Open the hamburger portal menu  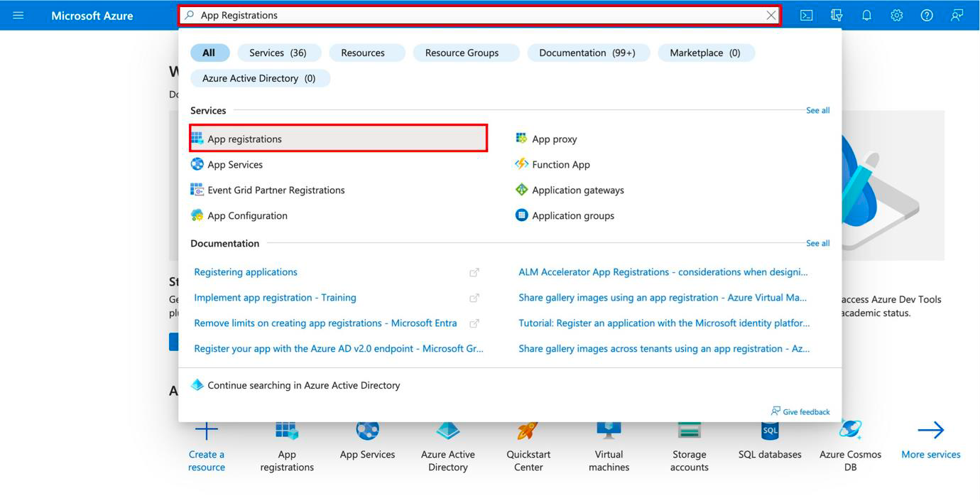pos(18,15)
